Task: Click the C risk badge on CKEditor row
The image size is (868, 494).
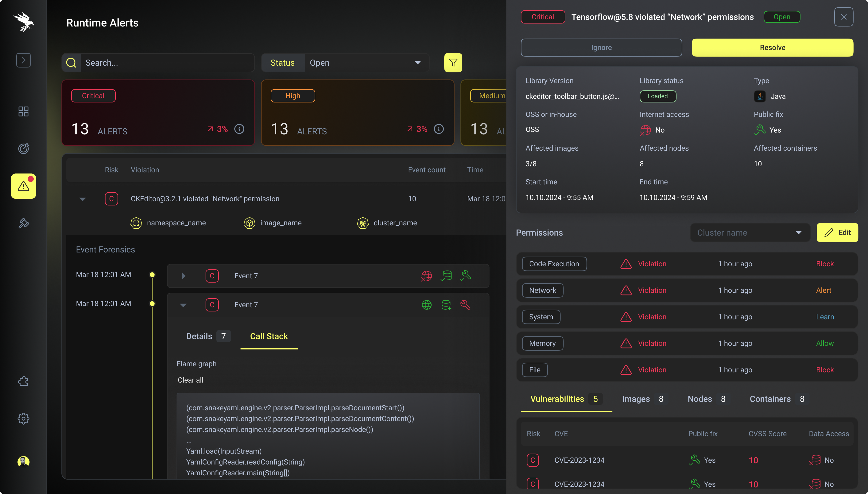Action: click(x=111, y=199)
